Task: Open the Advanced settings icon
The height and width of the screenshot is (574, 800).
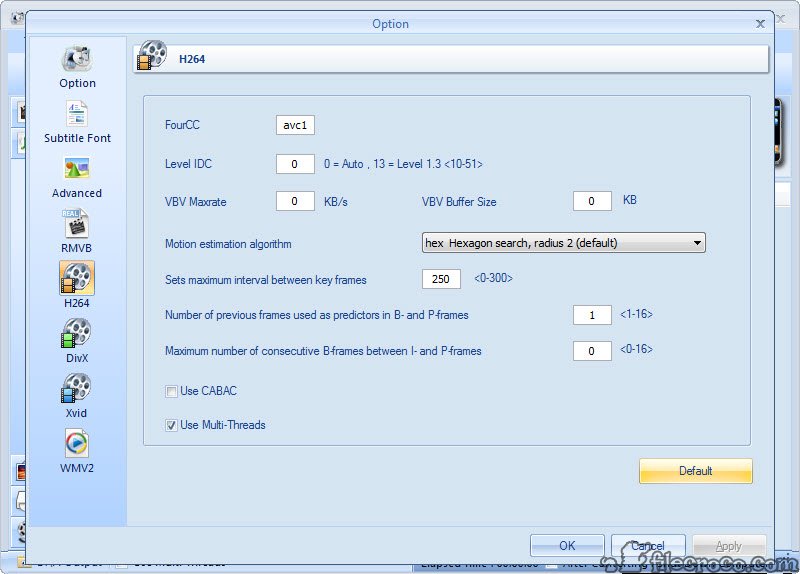Action: coord(77,169)
